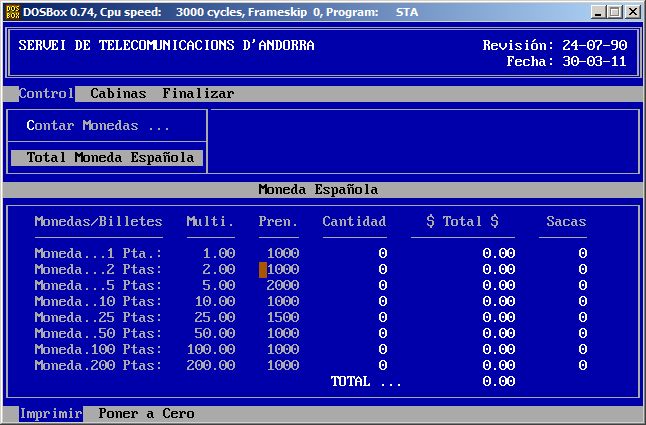
Task: Click the Moneda 100 Ptas row label
Action: point(98,350)
